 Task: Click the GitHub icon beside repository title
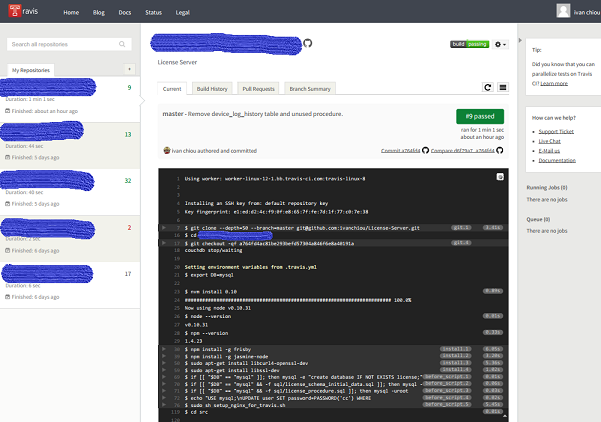pyautogui.click(x=307, y=43)
